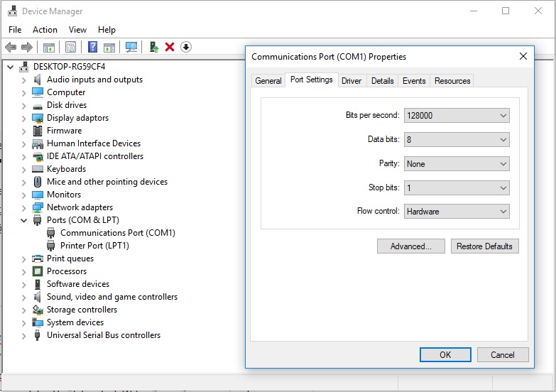Click the Advanced... button
The image size is (556, 392).
click(x=411, y=246)
